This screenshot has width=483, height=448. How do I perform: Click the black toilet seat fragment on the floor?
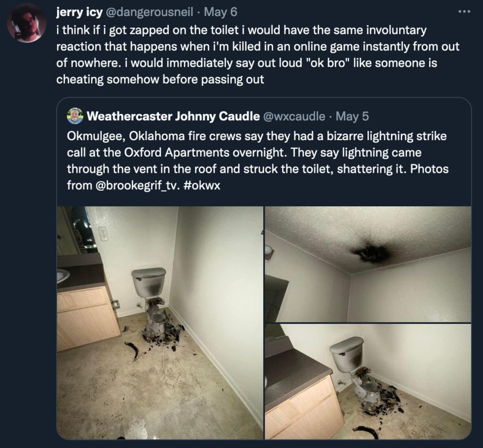tap(132, 350)
